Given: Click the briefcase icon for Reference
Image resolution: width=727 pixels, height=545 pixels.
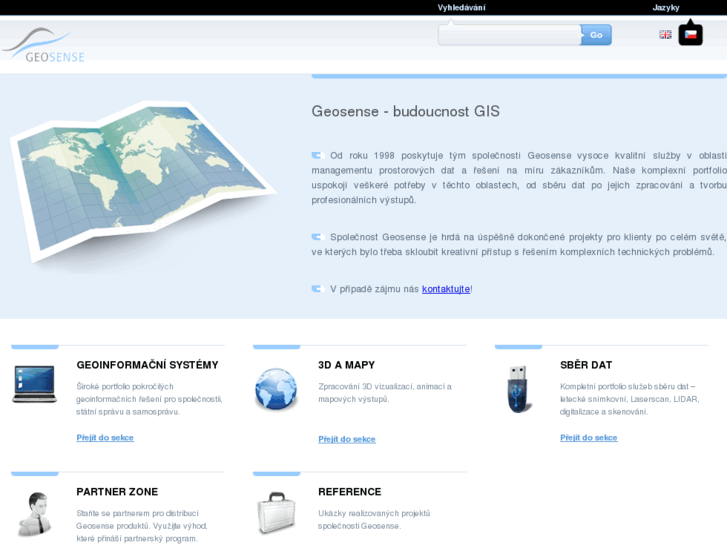Looking at the screenshot, I should click(276, 513).
